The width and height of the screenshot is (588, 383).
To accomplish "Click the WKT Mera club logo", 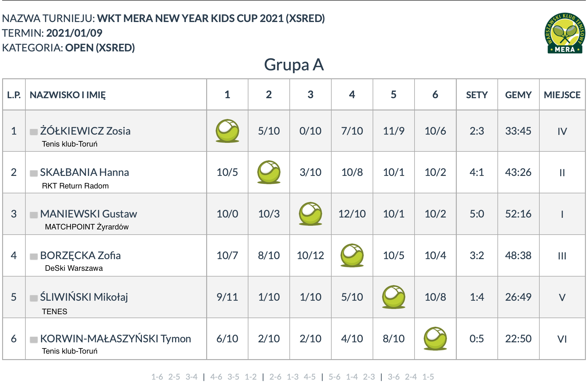I will click(565, 33).
